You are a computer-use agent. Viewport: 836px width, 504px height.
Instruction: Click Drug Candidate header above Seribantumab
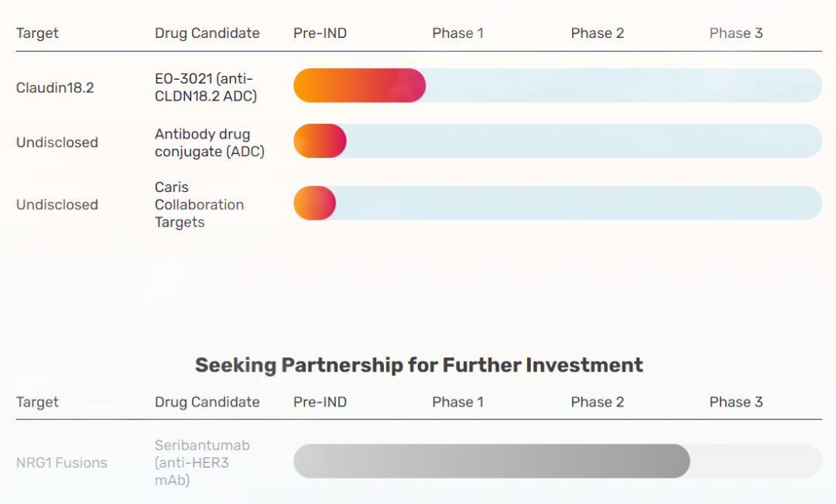(207, 402)
